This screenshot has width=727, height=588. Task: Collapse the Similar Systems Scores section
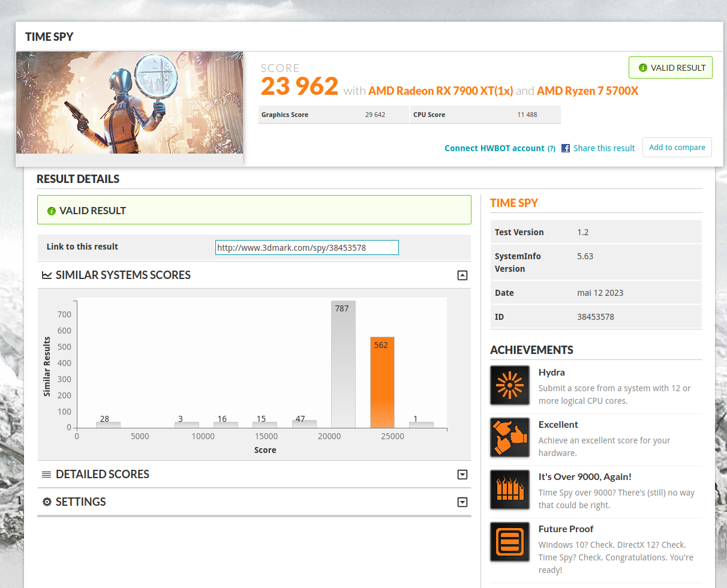coord(462,275)
